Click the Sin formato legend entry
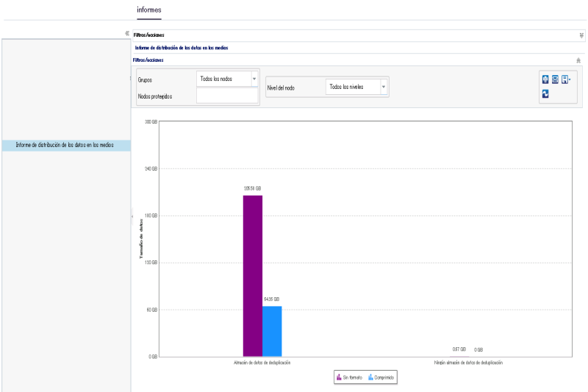 pos(349,377)
